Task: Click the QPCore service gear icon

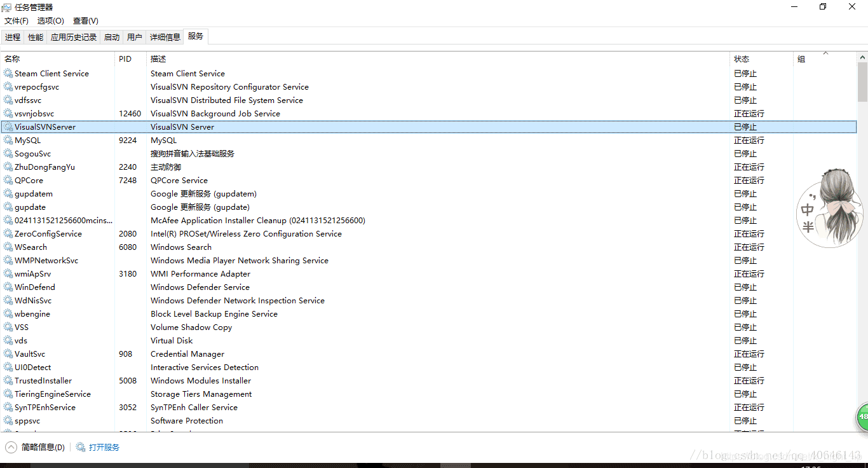Action: 8,181
